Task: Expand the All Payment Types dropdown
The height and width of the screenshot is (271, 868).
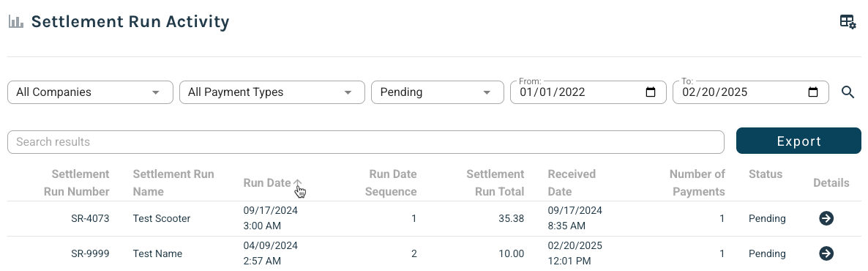Action: [272, 92]
